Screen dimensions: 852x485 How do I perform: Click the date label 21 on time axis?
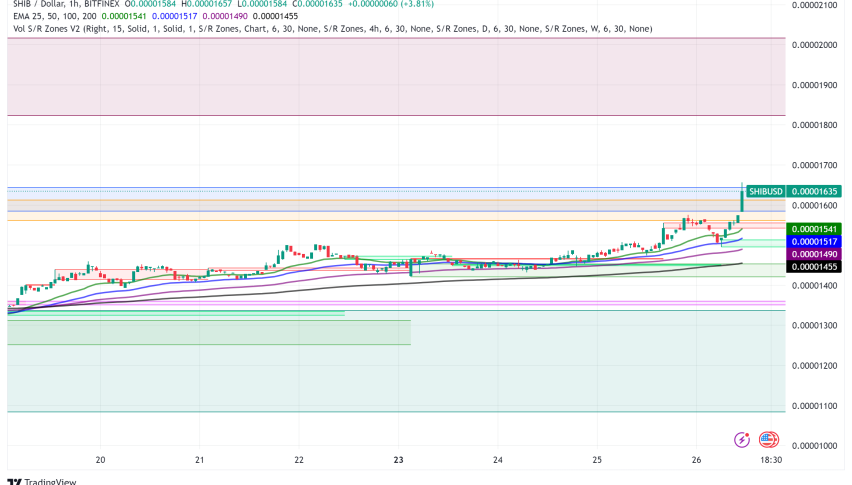[x=199, y=460]
